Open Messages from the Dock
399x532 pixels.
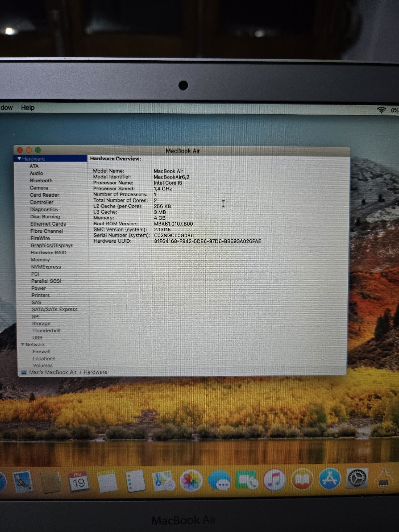pos(219,480)
